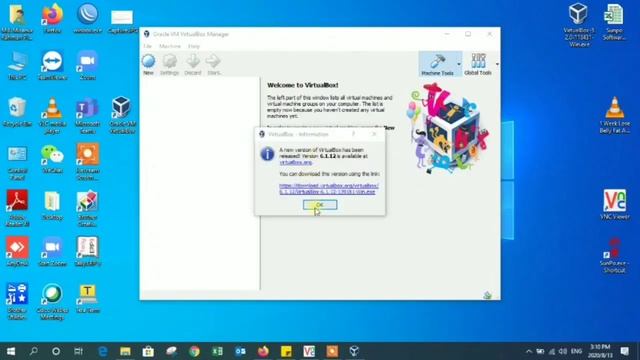Screen dimensions: 640x360
Task: Click the ENG language indicator
Action: click(576, 351)
